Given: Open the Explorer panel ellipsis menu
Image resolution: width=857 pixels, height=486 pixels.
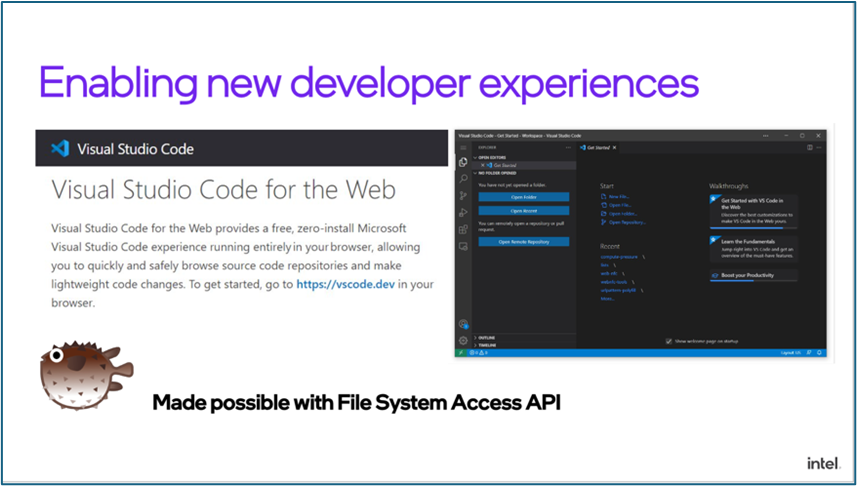Looking at the screenshot, I should pyautogui.click(x=568, y=148).
